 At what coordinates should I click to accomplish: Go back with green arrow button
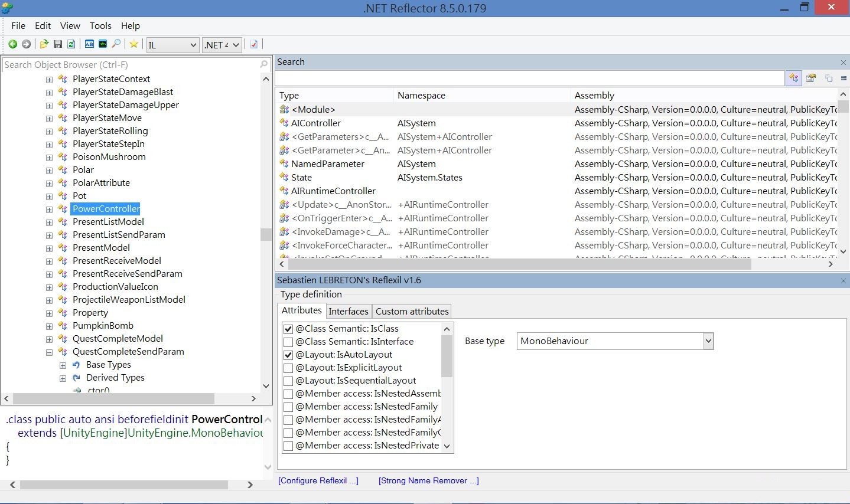pos(12,44)
